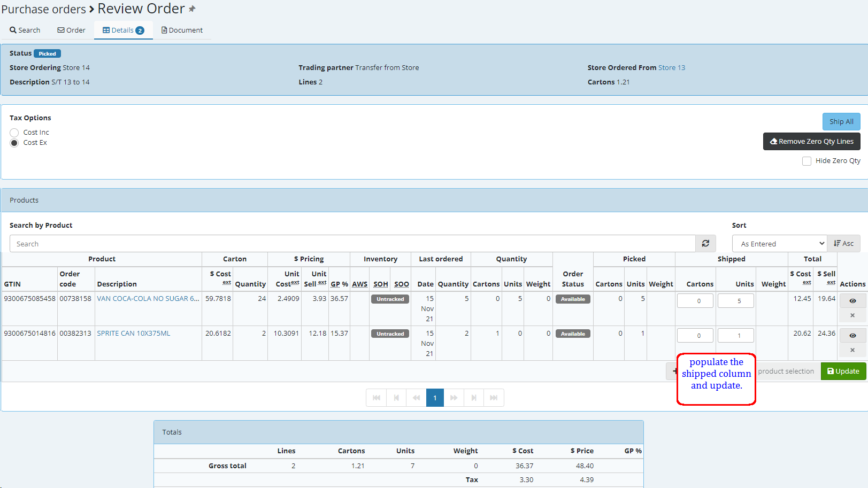Pin the Review Order page
The image size is (868, 488).
pyautogui.click(x=192, y=9)
